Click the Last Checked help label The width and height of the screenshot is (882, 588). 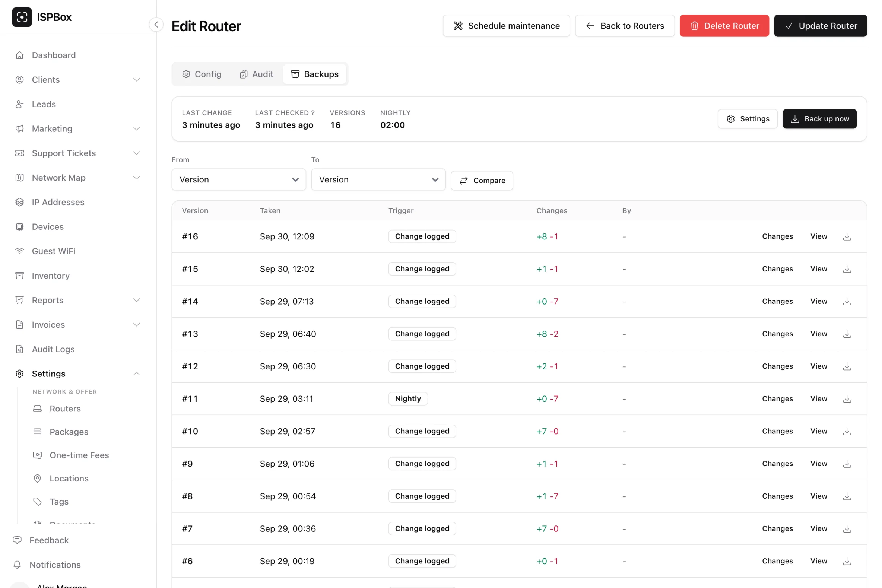coord(285,113)
